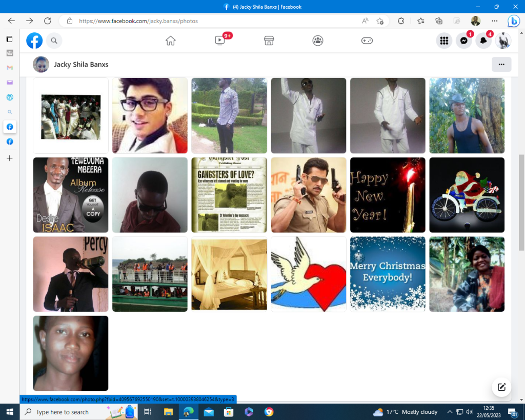Image resolution: width=525 pixels, height=420 pixels.
Task: Open the Facebook menu grid icon
Action: [444, 41]
